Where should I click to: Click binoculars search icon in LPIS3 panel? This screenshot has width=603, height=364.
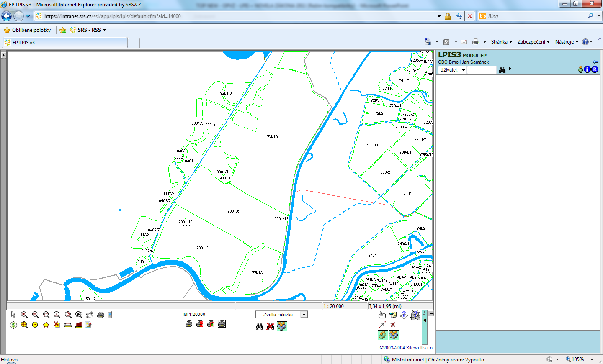pos(502,70)
